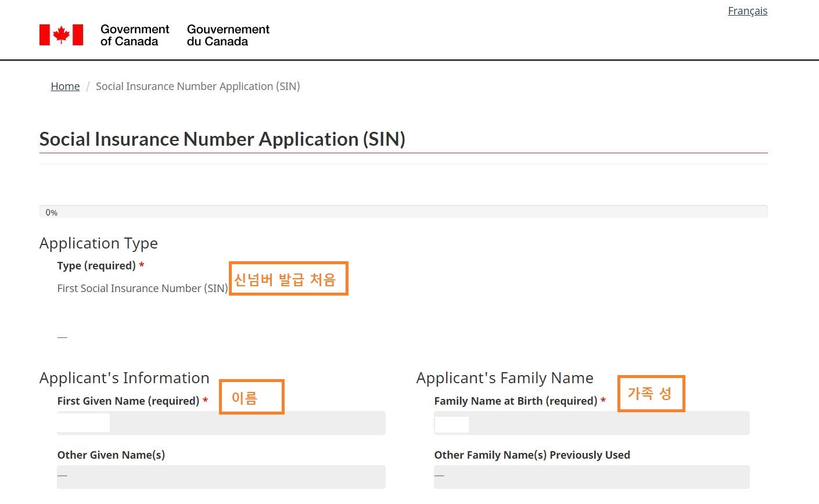Viewport: 819px width, 504px height.
Task: Open the Home breadcrumb link
Action: click(65, 87)
